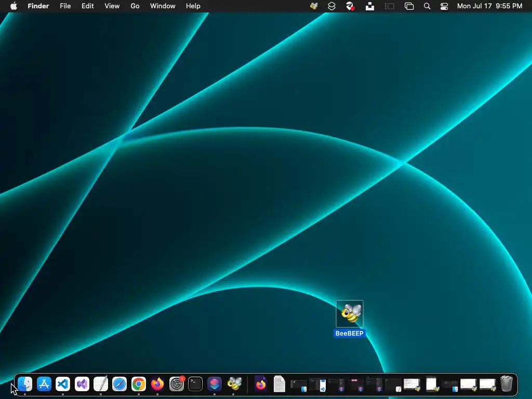Open Visual Studio Code in the Dock

63,384
